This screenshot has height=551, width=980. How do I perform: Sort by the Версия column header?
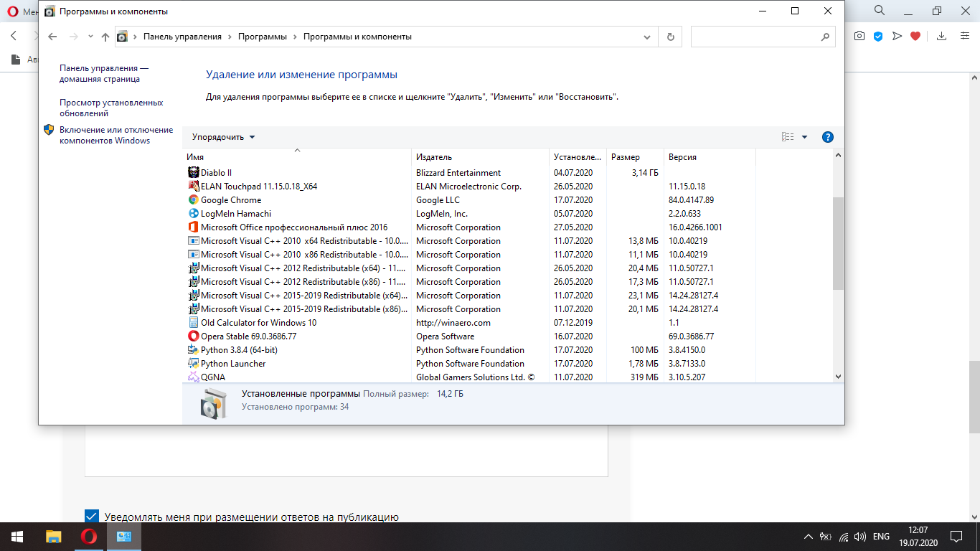710,157
